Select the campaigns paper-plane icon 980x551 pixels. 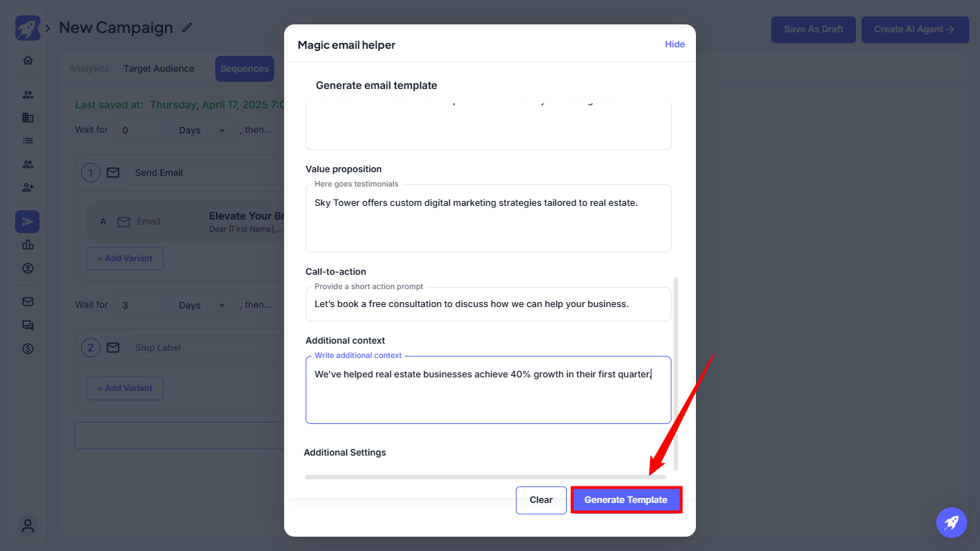27,222
